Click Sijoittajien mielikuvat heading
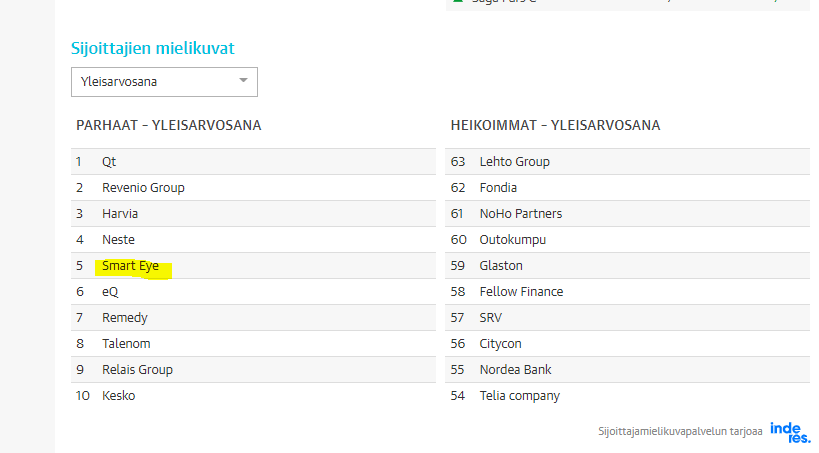This screenshot has height=453, width=819. coord(153,49)
